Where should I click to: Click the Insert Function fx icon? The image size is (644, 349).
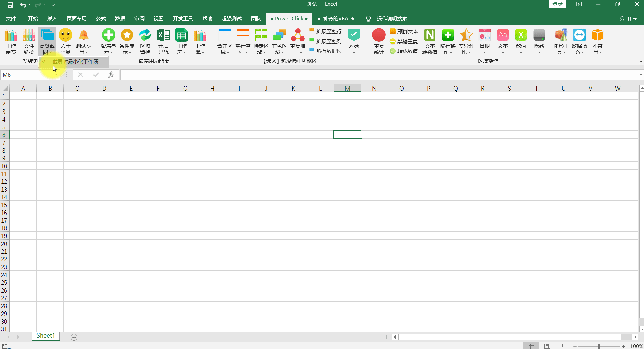click(111, 75)
